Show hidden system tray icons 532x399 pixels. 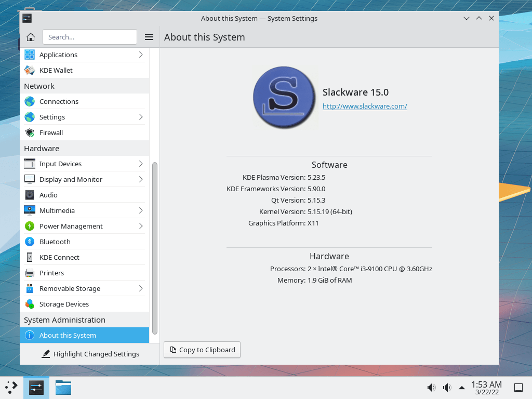pos(462,388)
